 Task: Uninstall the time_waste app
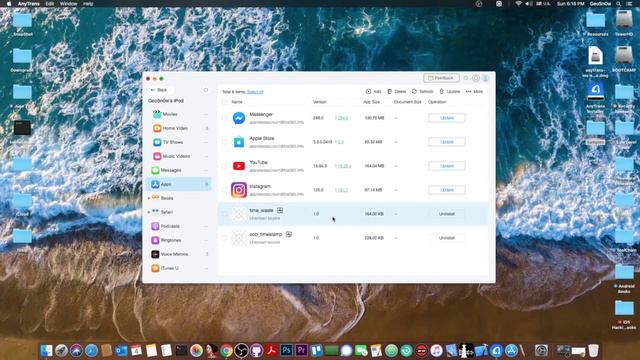pyautogui.click(x=447, y=214)
